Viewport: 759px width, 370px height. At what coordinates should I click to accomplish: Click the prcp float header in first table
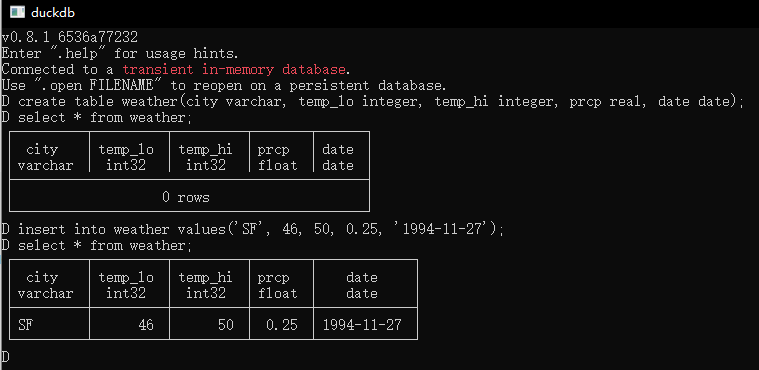coord(277,157)
